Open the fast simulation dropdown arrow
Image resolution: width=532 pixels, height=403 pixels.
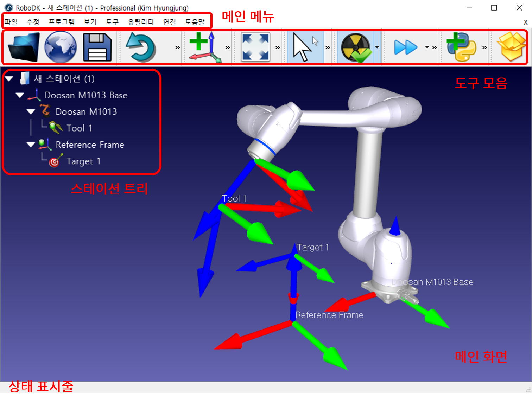pyautogui.click(x=427, y=47)
